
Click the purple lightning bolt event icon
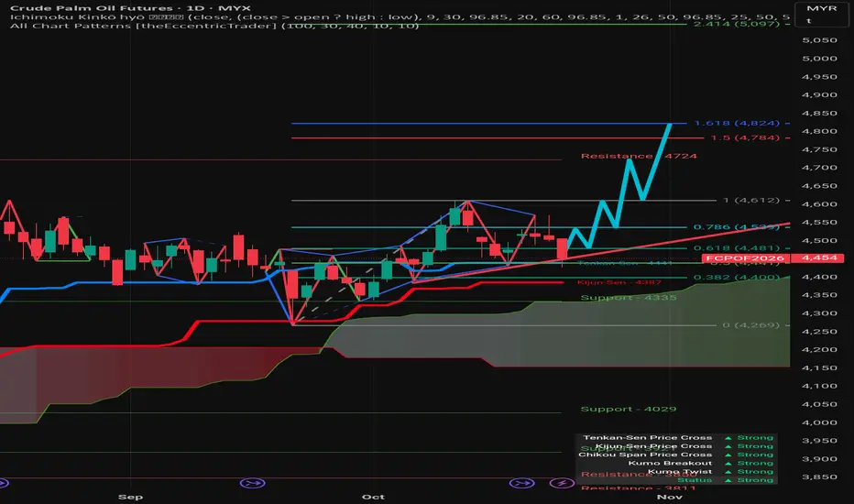[x=562, y=483]
